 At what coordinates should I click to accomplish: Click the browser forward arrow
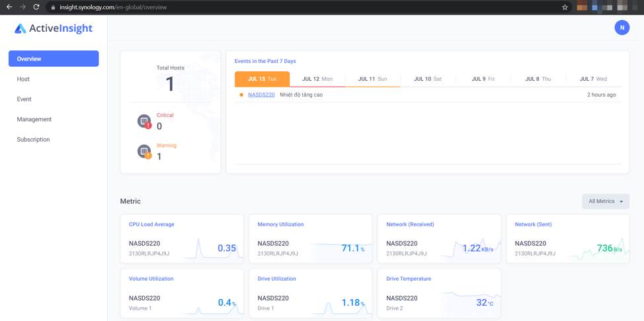22,7
